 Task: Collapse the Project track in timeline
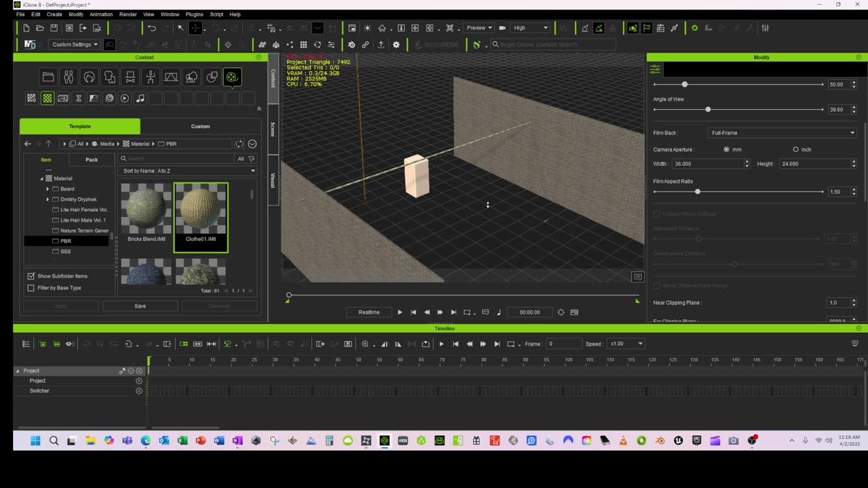[x=18, y=371]
